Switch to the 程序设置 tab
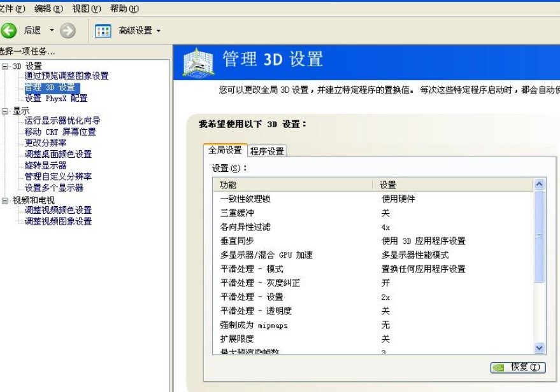Screen dimensions: 560x392 point(267,151)
